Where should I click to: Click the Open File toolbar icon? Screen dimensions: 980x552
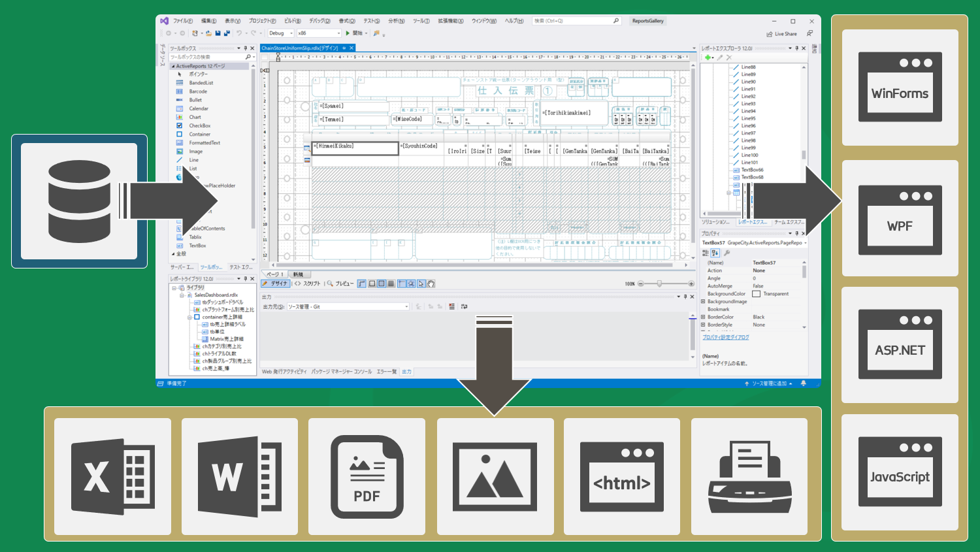pos(208,33)
